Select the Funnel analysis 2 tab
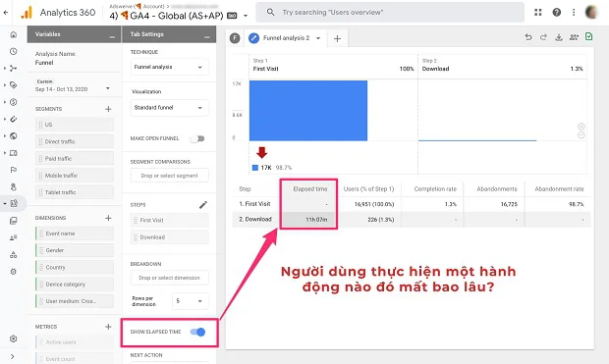This screenshot has width=609, height=364. pyautogui.click(x=286, y=38)
